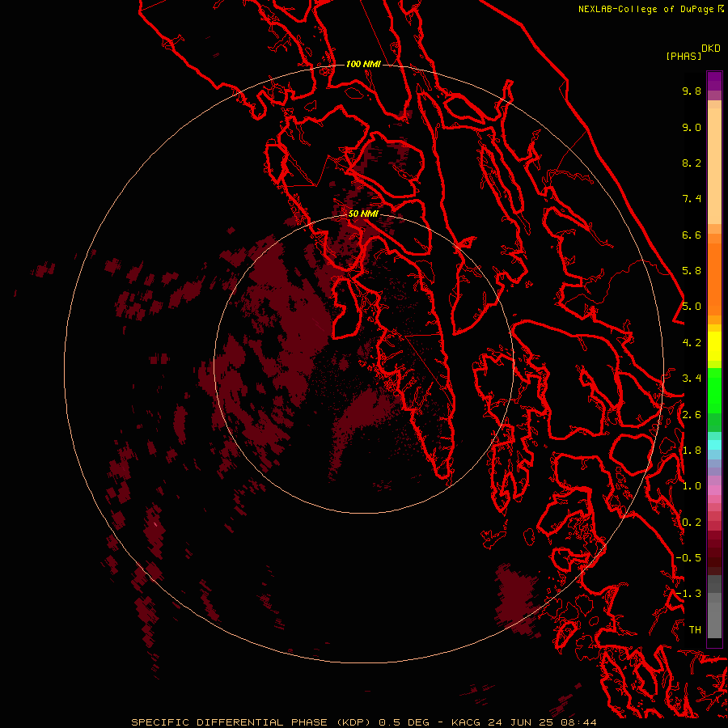
Task: Click the 6.6 legend value
Action: 692,235
